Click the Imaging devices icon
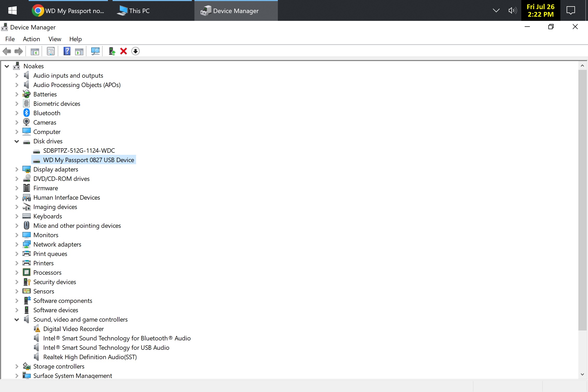Image resolution: width=588 pixels, height=392 pixels. 27,207
